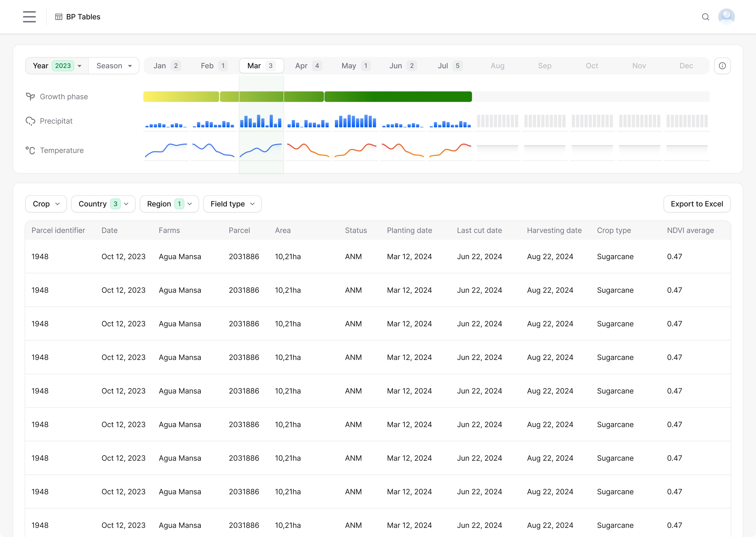Click the BP Tables table icon
756x537 pixels.
tap(59, 17)
